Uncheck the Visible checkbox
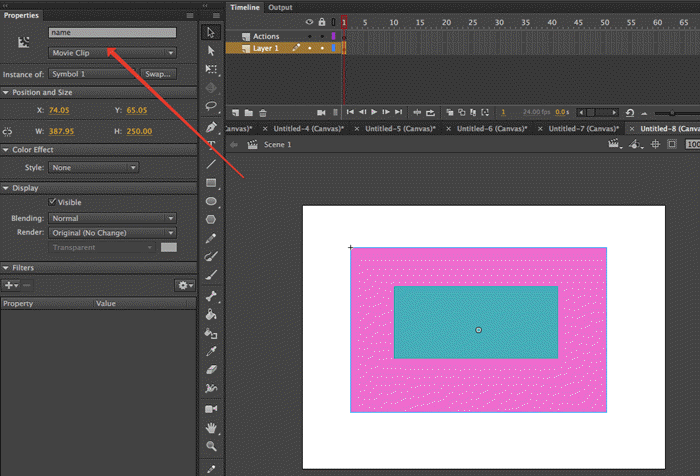Screen dimensions: 700x476 [x=53, y=202]
